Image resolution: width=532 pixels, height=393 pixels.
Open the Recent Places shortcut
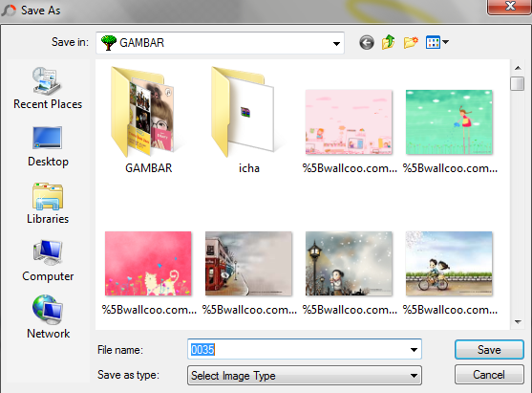[x=48, y=88]
